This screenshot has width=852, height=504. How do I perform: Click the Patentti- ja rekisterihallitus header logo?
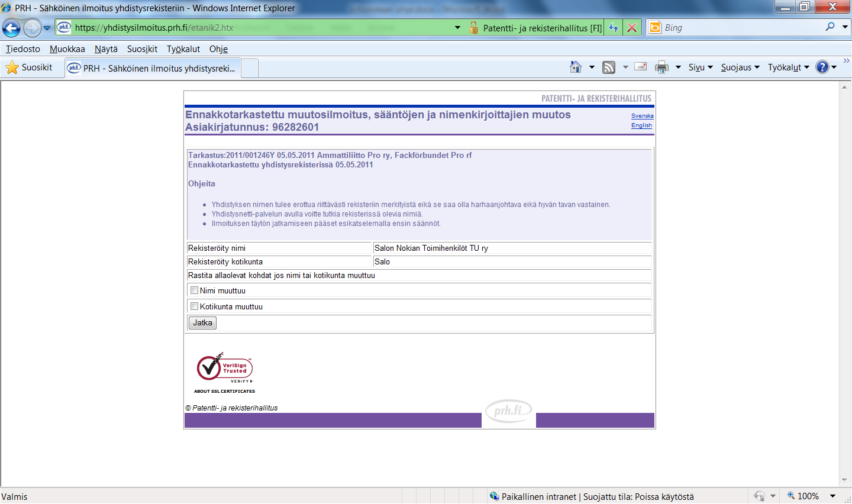[x=596, y=99]
